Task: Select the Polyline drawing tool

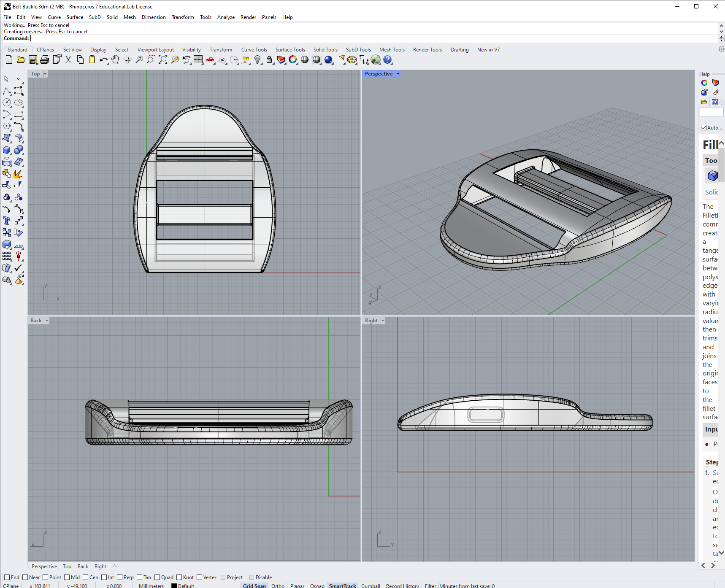Action: [7, 91]
